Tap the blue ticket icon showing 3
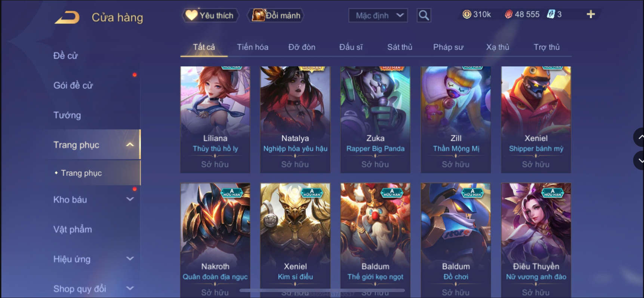The width and height of the screenshot is (644, 298). click(x=551, y=15)
